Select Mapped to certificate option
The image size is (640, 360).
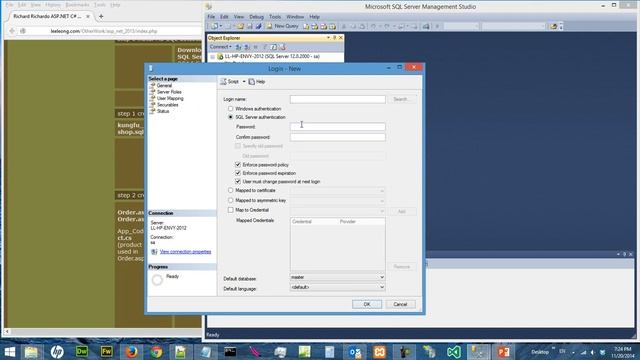231,191
